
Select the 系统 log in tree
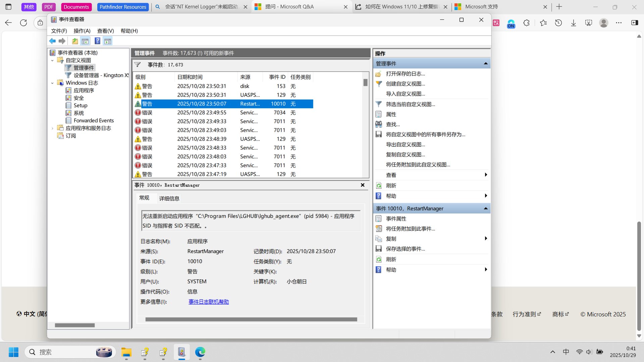[x=79, y=113]
